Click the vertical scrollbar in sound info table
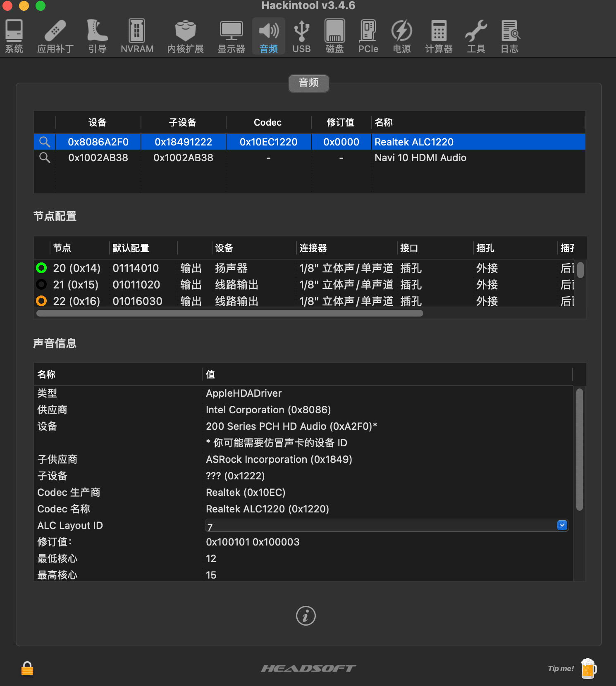 point(580,450)
